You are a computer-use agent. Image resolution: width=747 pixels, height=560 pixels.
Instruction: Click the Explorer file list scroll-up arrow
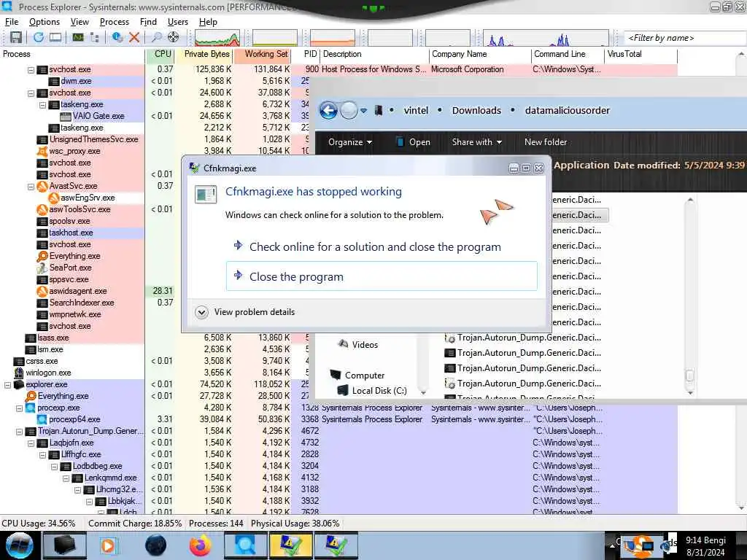690,200
